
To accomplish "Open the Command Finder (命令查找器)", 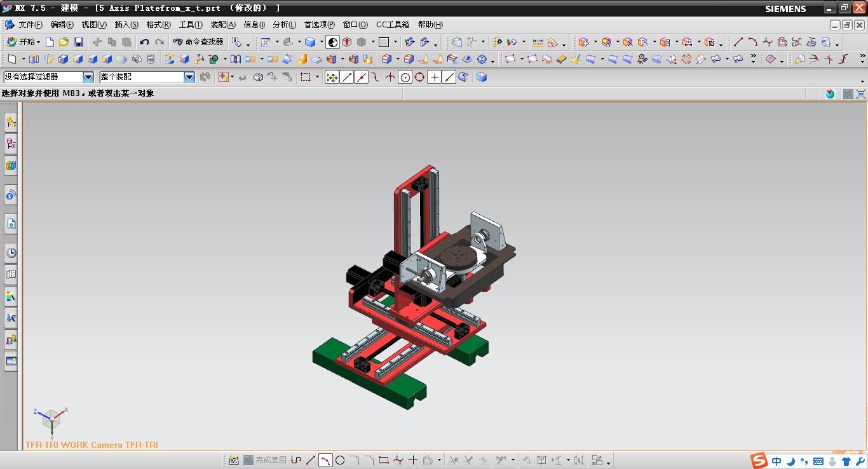I will (198, 42).
